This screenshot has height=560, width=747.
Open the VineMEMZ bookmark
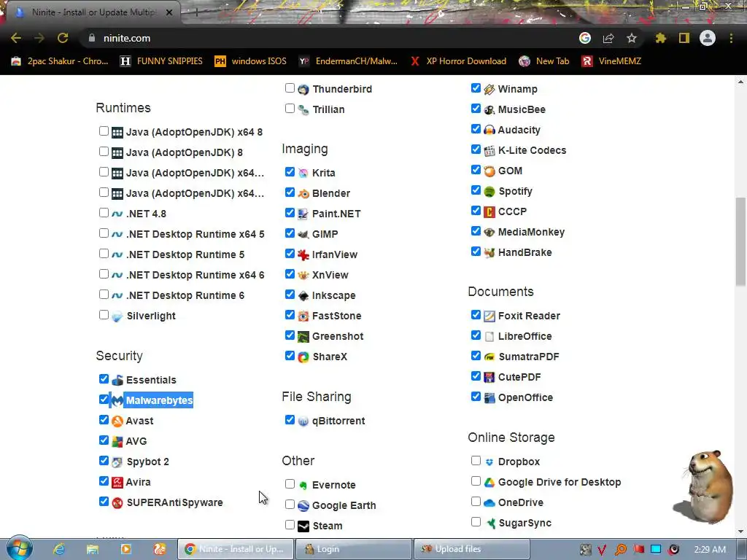[612, 61]
